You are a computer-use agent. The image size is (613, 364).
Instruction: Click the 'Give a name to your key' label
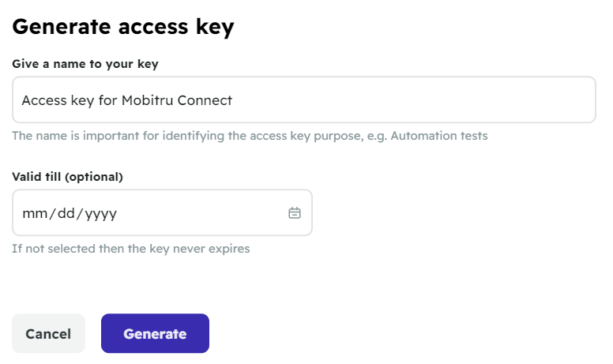(85, 64)
